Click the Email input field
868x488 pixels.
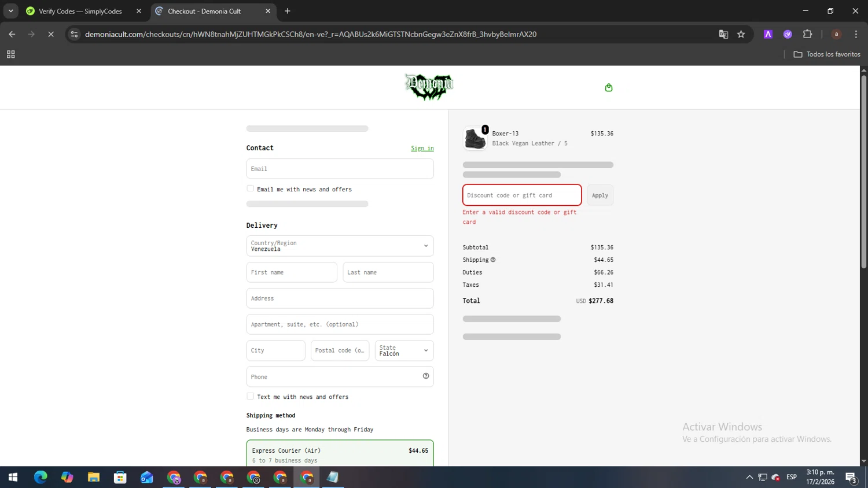[340, 169]
